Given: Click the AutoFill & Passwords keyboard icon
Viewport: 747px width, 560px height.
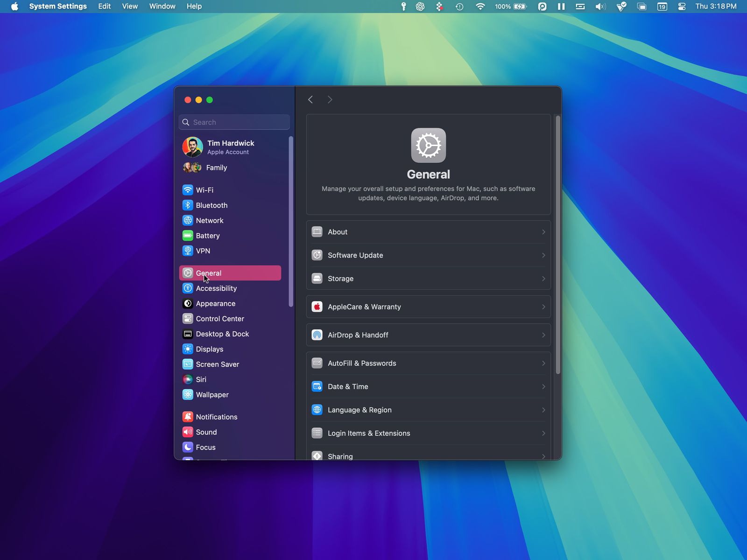Looking at the screenshot, I should coord(317,363).
